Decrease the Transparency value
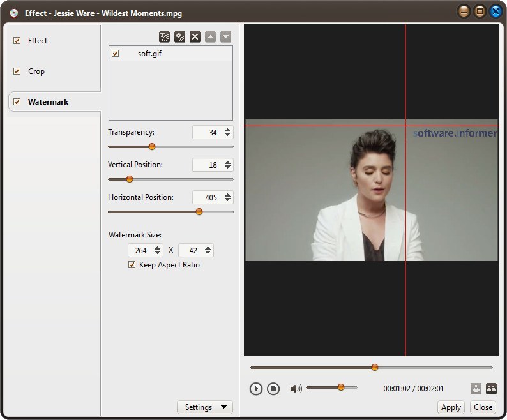The height and width of the screenshot is (420, 507). point(227,135)
